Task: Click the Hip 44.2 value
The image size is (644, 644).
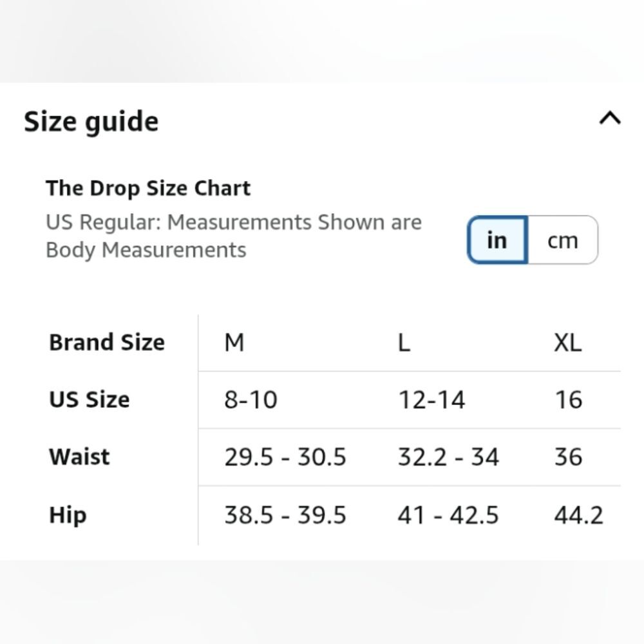Action: 579,515
